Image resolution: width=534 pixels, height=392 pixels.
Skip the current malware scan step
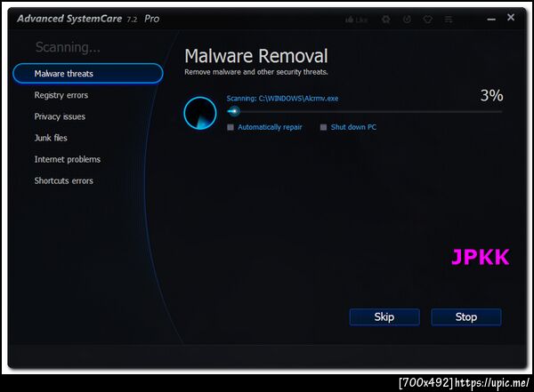tap(384, 317)
